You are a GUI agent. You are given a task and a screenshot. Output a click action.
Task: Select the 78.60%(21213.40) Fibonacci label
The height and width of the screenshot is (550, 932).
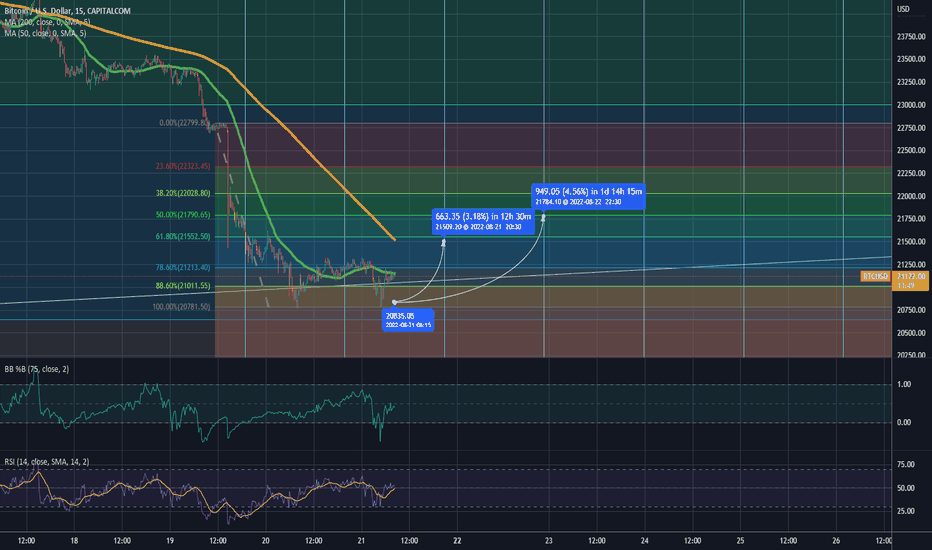point(183,268)
